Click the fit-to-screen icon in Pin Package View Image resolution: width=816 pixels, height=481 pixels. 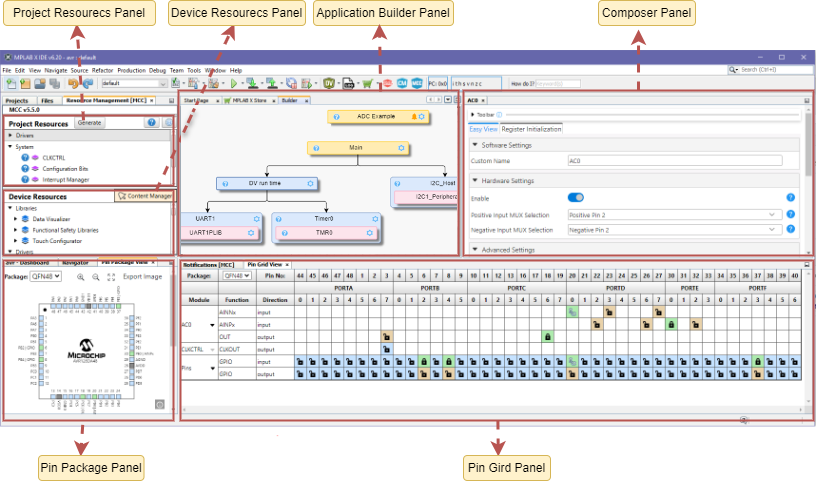tap(111, 276)
